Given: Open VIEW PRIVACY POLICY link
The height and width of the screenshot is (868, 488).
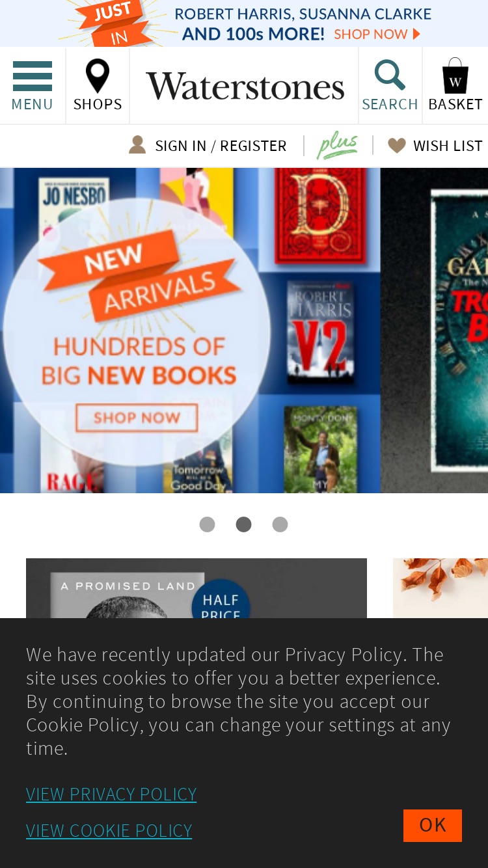Looking at the screenshot, I should [x=111, y=794].
